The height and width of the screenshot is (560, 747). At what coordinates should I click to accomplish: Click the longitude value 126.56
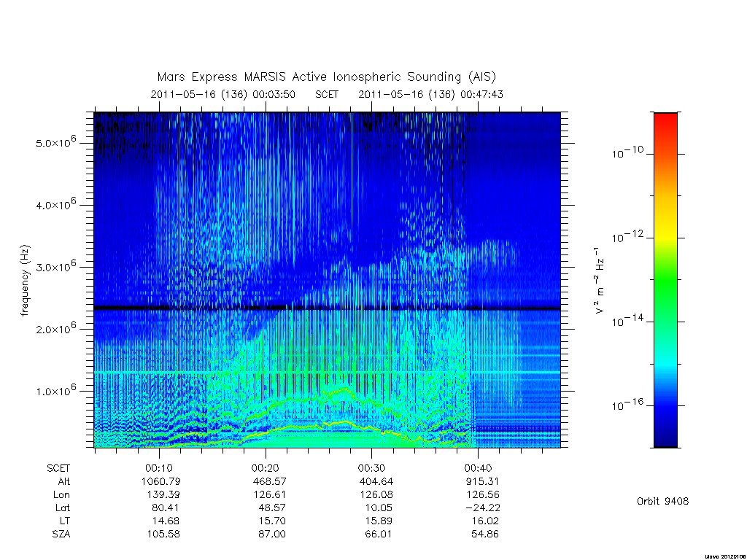pos(483,495)
